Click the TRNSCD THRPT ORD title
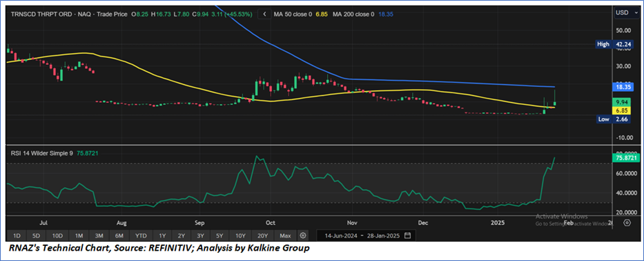This screenshot has width=644, height=261. (41, 14)
